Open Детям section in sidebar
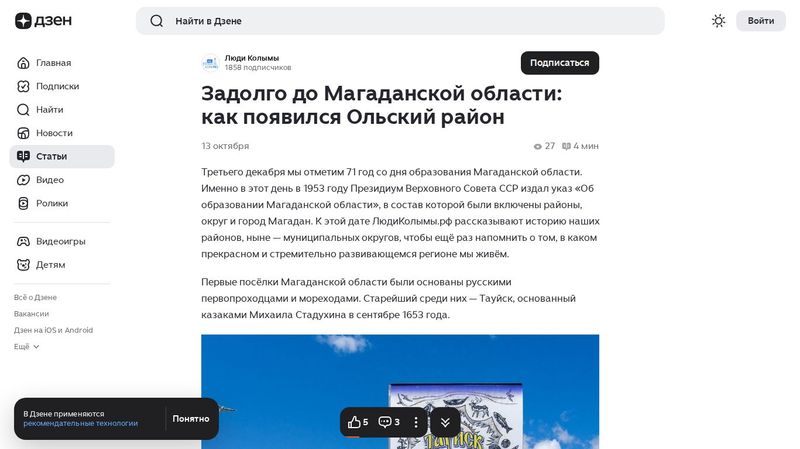800x449 pixels. pyautogui.click(x=50, y=265)
